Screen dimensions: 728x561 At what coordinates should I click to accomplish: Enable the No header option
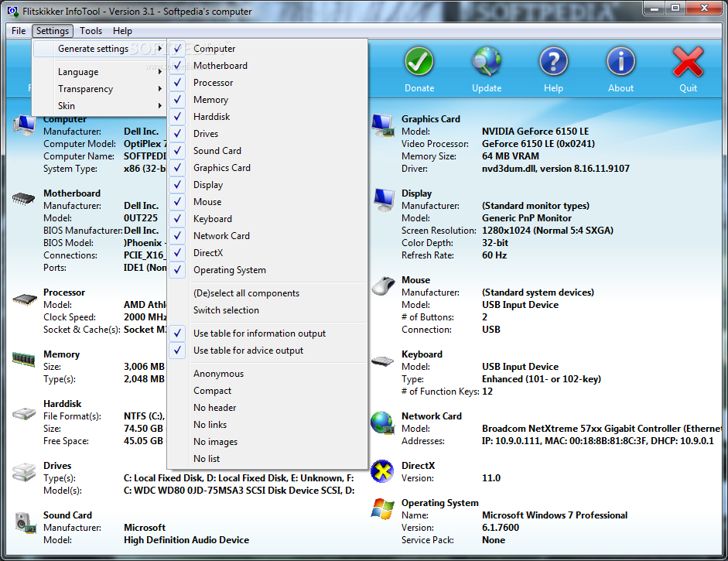(268, 407)
